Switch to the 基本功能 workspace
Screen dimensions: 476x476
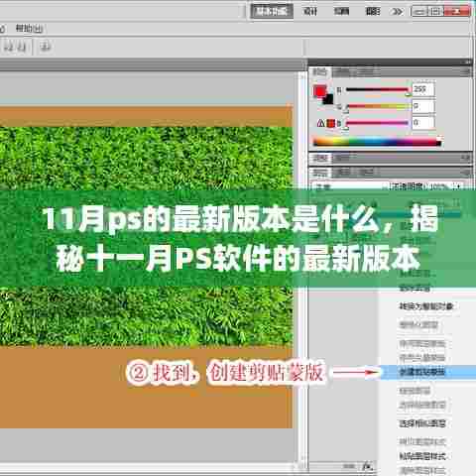[x=272, y=12]
